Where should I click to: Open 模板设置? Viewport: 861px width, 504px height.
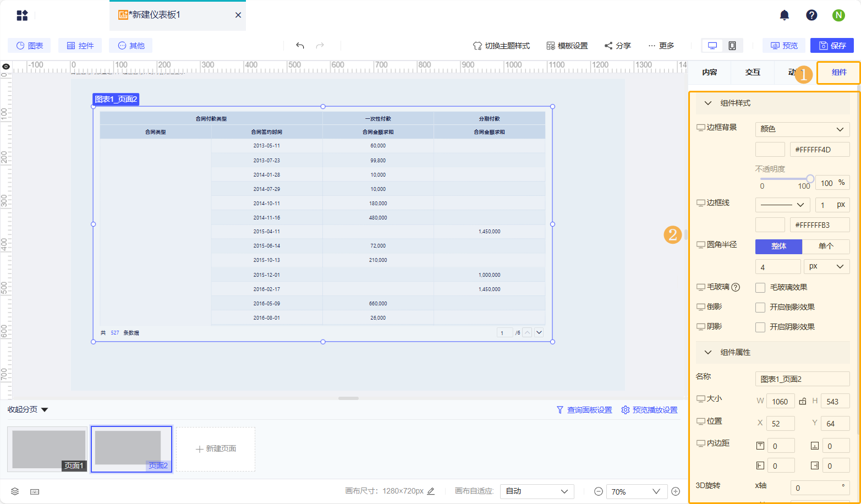567,46
